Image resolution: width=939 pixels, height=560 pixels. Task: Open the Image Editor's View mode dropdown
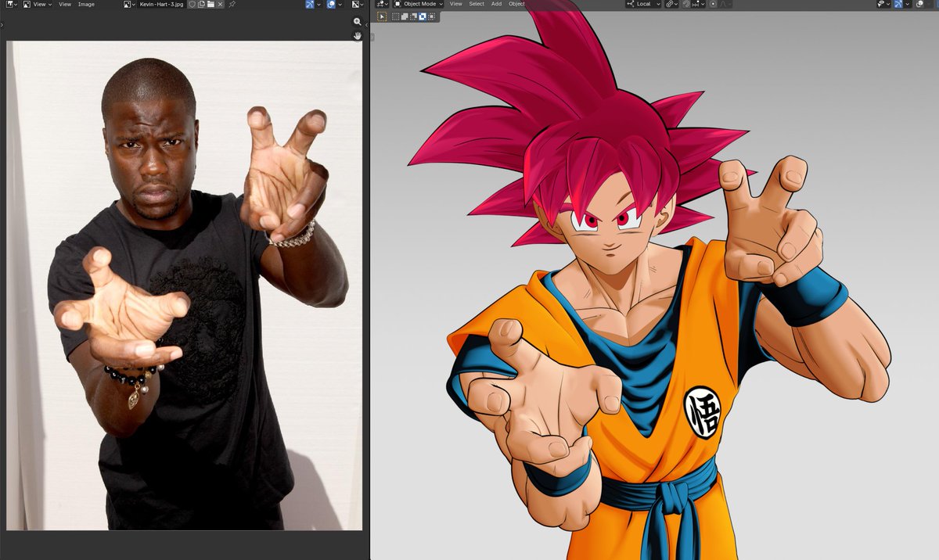[38, 4]
